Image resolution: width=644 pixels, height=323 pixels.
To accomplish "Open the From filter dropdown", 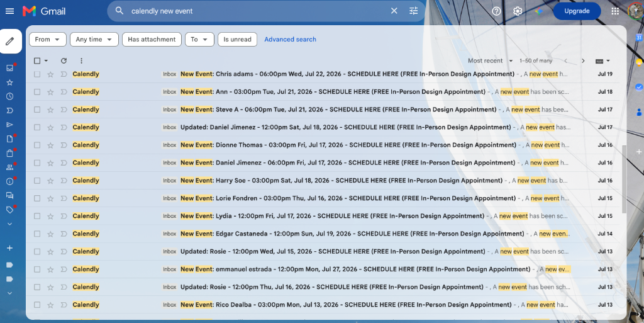I will point(48,40).
